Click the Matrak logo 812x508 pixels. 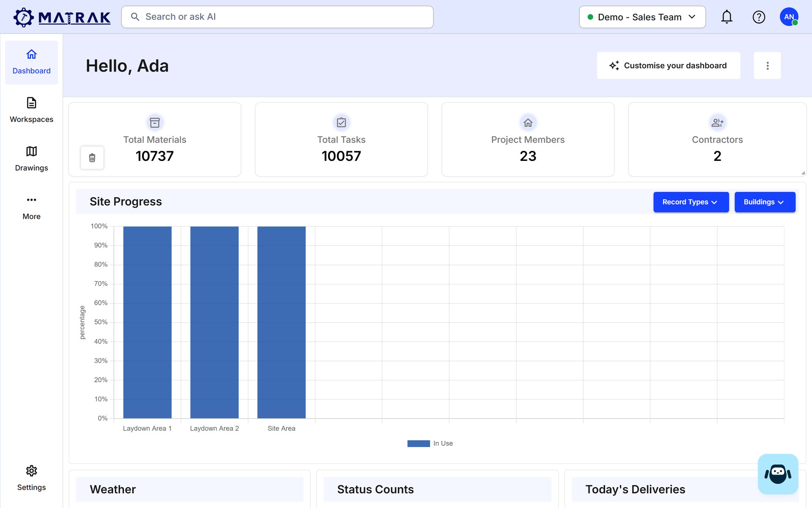click(62, 17)
